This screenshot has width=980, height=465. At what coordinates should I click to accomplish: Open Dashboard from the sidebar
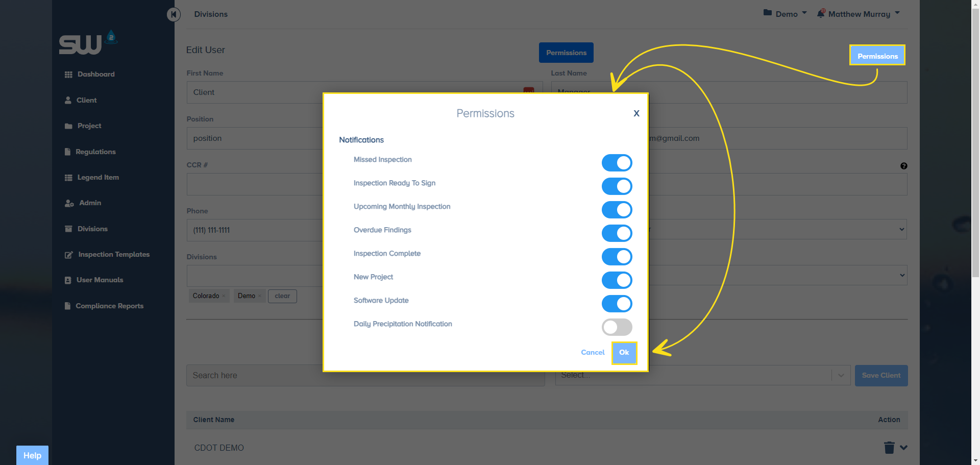tap(95, 75)
